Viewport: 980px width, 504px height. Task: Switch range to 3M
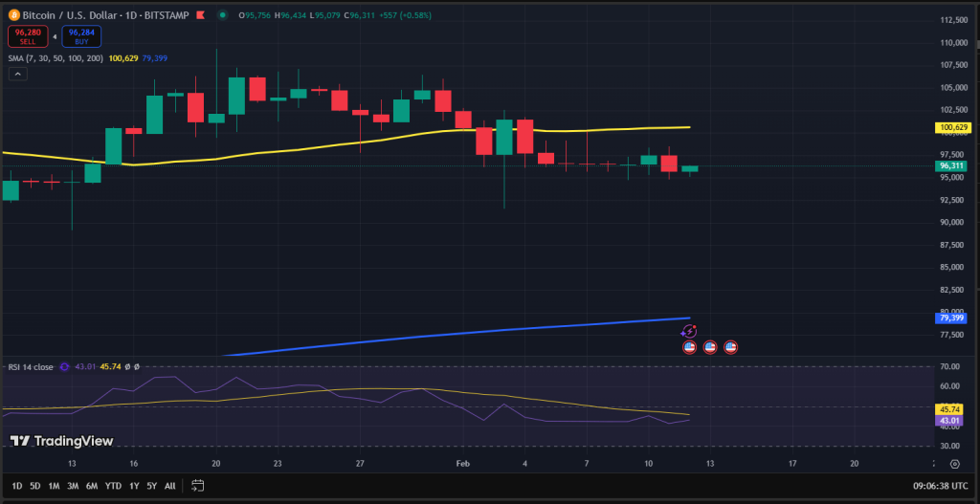tap(73, 485)
